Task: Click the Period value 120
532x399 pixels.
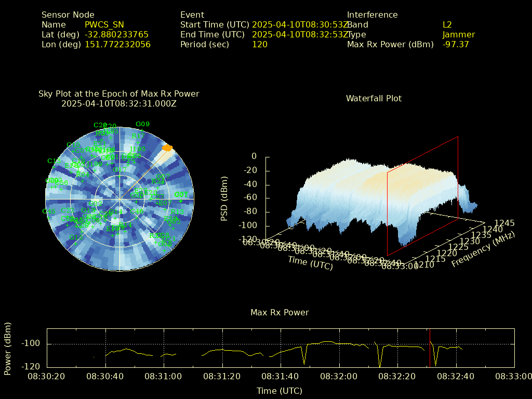Action: pyautogui.click(x=260, y=45)
